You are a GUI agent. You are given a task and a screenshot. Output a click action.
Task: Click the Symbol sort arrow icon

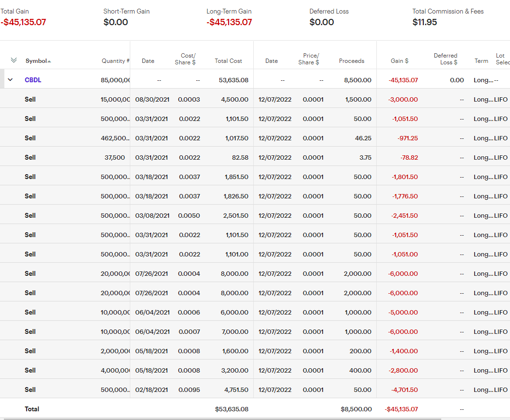[x=49, y=61]
